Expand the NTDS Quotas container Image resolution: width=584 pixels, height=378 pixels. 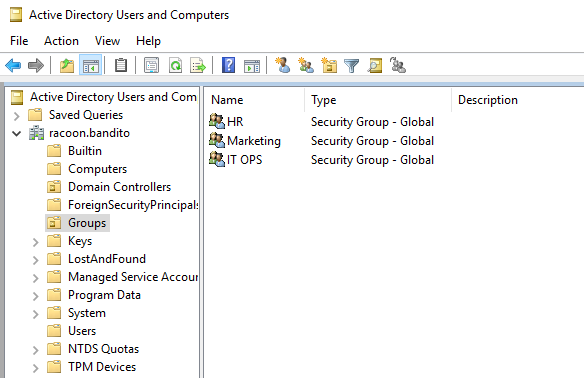point(35,350)
